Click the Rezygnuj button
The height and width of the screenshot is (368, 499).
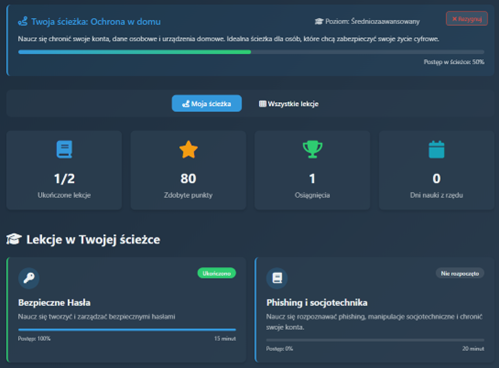coord(467,19)
